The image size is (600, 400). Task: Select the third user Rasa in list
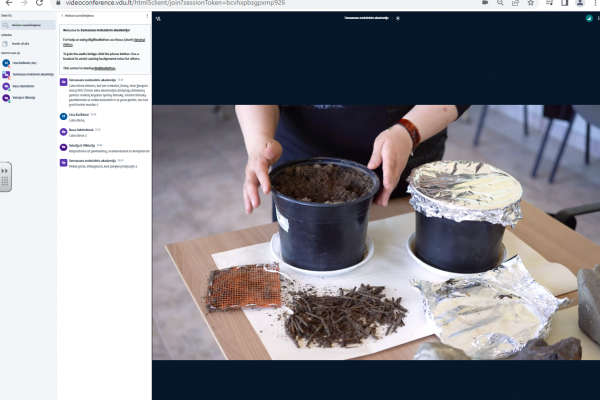(28, 86)
